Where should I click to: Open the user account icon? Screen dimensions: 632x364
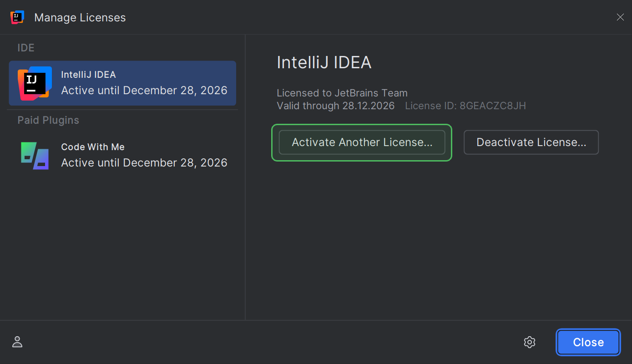17,342
